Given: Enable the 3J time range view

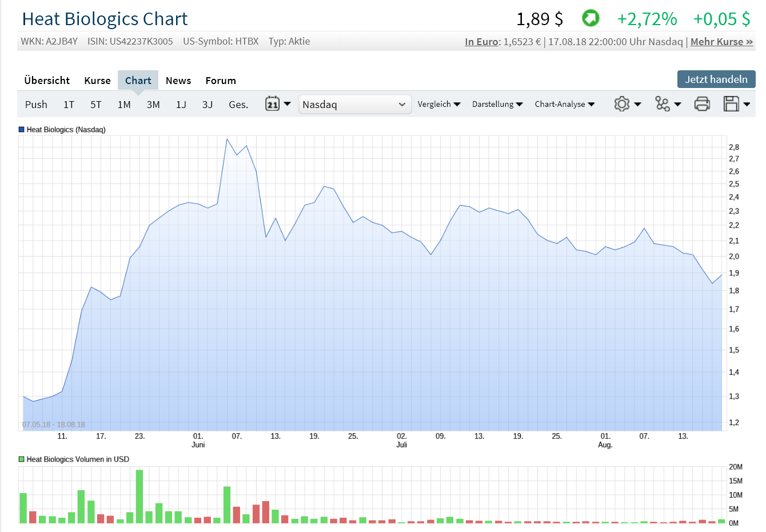Looking at the screenshot, I should [x=208, y=104].
